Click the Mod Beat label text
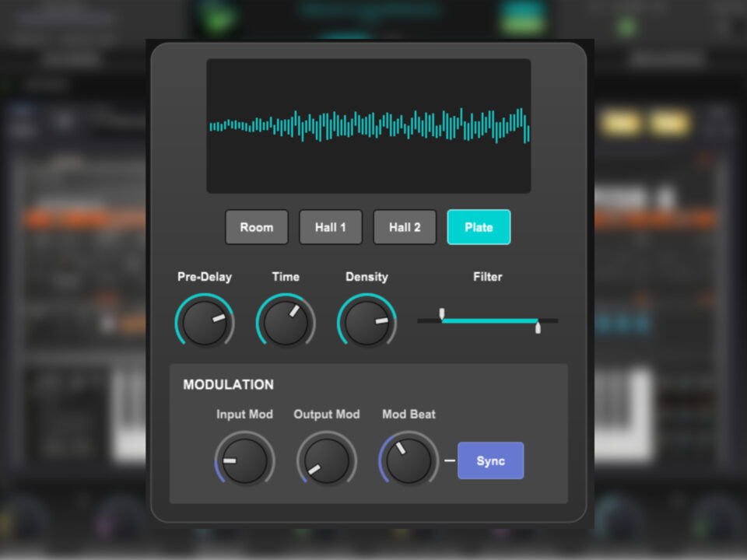Image resolution: width=747 pixels, height=560 pixels. 409,415
